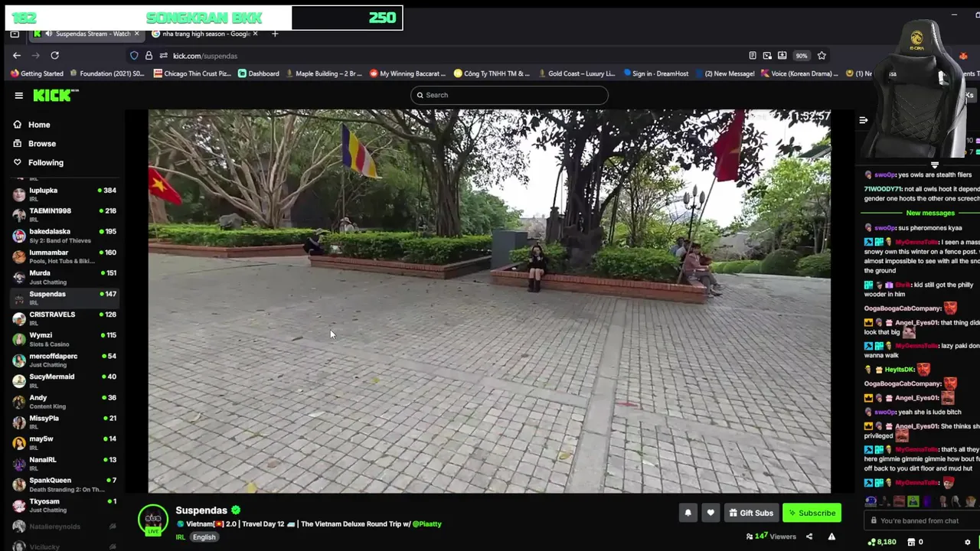Click Gift Subs button
This screenshot has width=980, height=551.
click(x=750, y=513)
